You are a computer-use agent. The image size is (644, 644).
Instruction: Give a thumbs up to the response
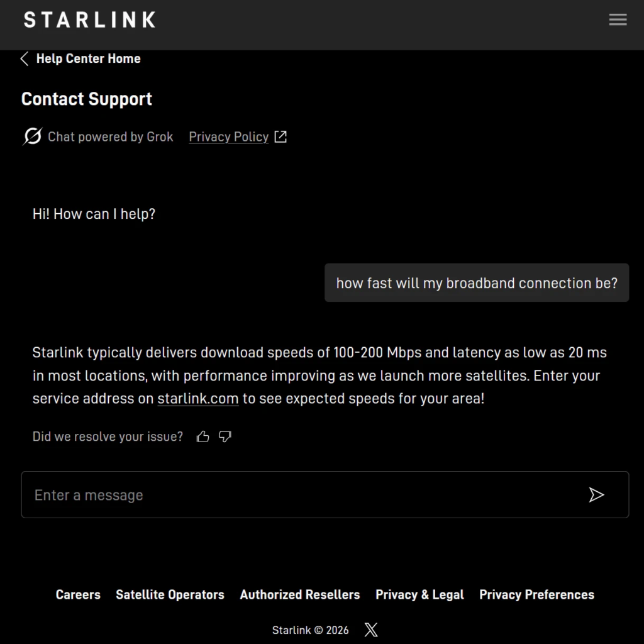pos(203,436)
